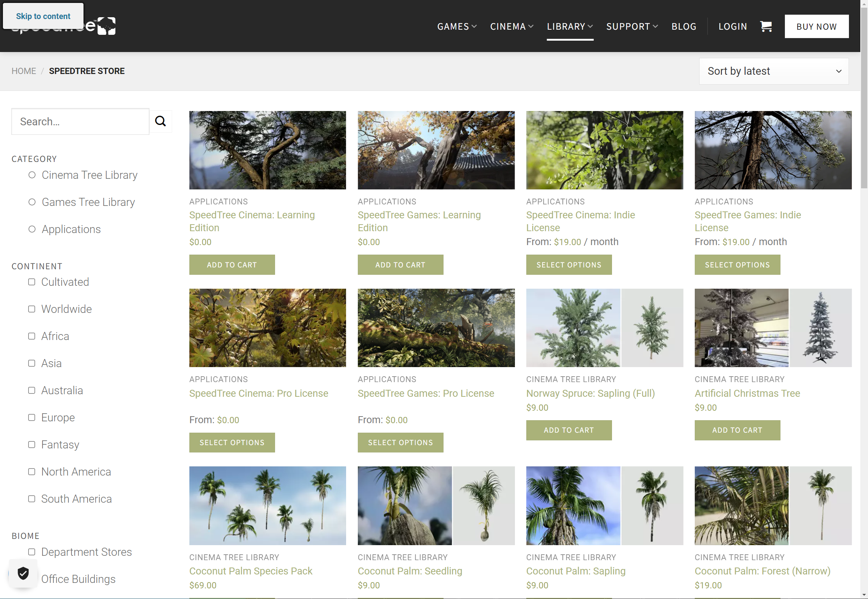Click the shopping cart icon

(x=765, y=26)
